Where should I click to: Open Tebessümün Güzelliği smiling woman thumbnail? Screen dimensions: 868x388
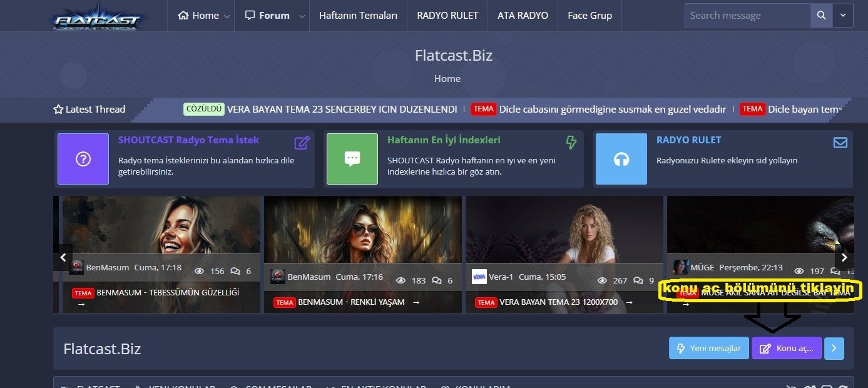tap(161, 225)
